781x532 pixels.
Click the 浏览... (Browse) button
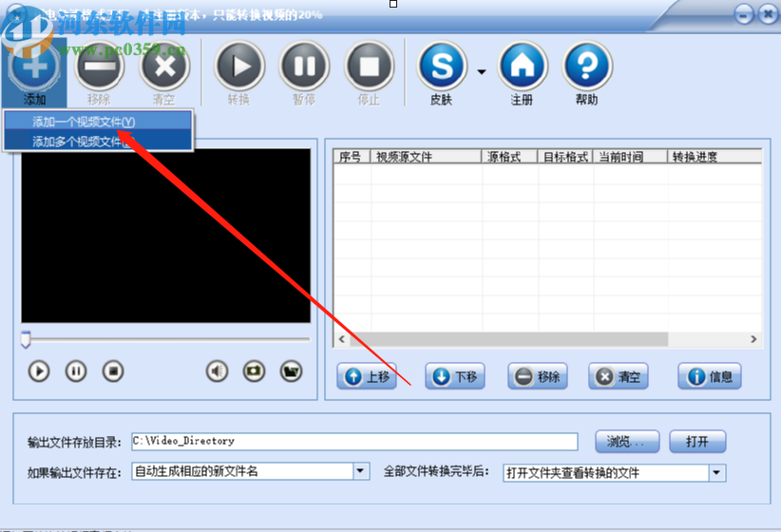(x=628, y=442)
